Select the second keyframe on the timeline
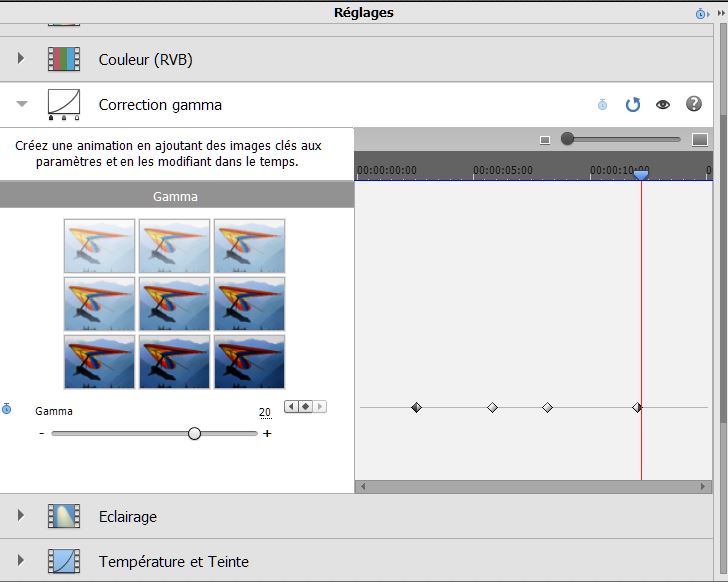The height and width of the screenshot is (582, 728). [x=492, y=408]
